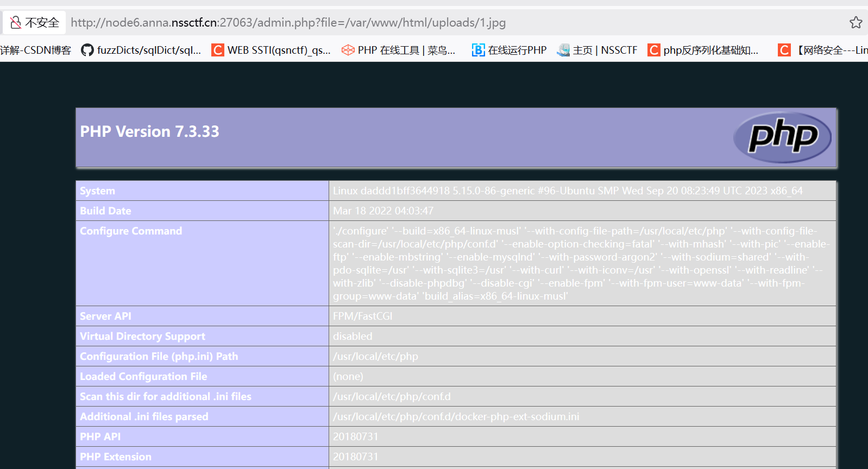The height and width of the screenshot is (469, 868).
Task: Open the 详解-CSDN博客 bookmark
Action: [36, 50]
